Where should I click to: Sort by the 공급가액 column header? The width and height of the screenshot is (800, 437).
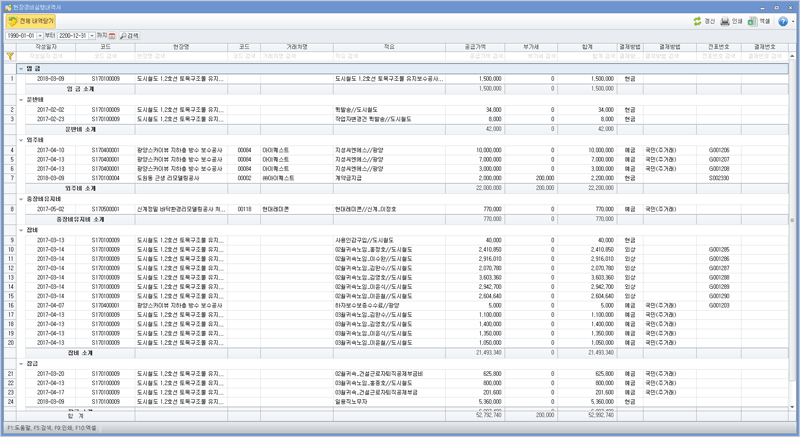click(x=484, y=47)
